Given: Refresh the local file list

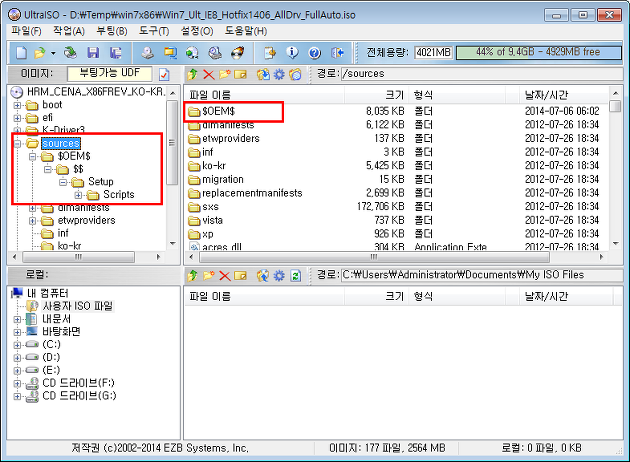Looking at the screenshot, I should [296, 276].
